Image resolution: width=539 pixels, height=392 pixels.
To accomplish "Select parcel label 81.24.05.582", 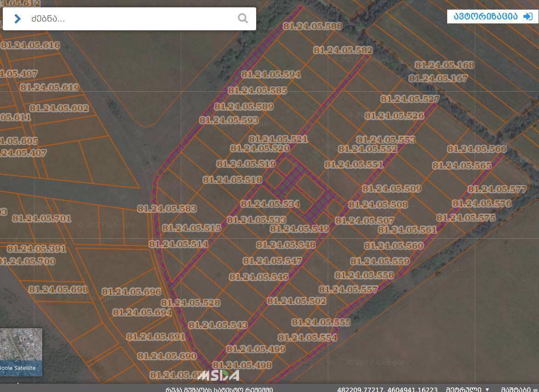I will click(342, 50).
